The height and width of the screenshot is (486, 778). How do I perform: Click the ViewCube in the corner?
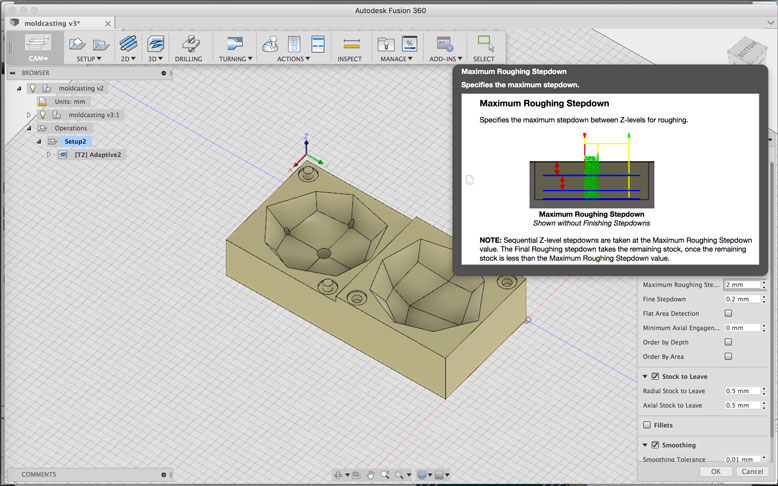point(745,51)
